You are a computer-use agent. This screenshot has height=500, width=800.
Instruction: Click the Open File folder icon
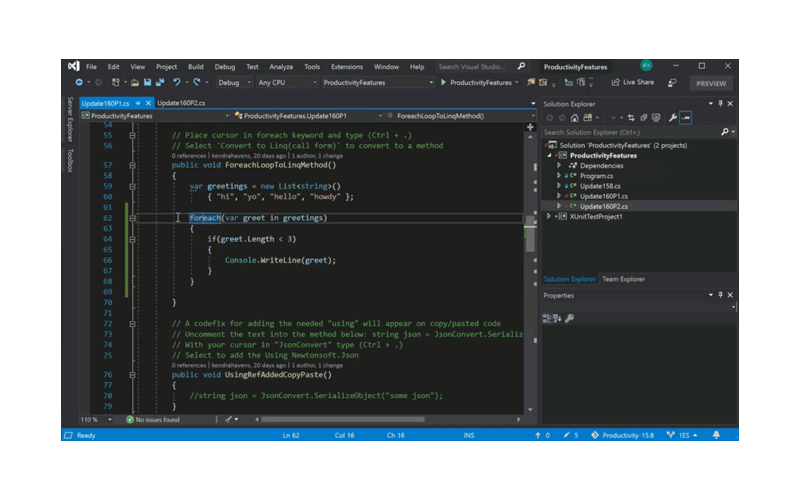134,83
